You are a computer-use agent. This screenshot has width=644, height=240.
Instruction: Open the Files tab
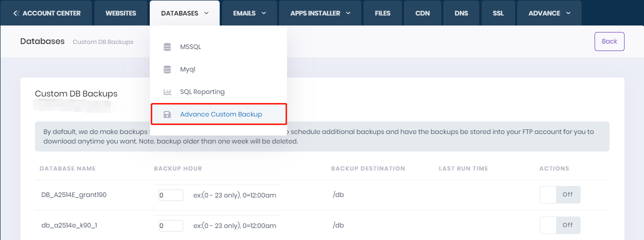pos(382,13)
